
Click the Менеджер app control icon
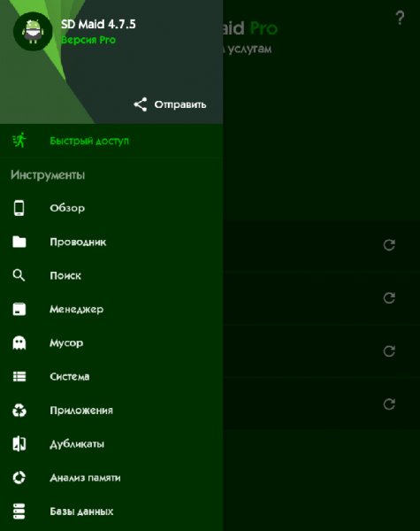tap(19, 309)
